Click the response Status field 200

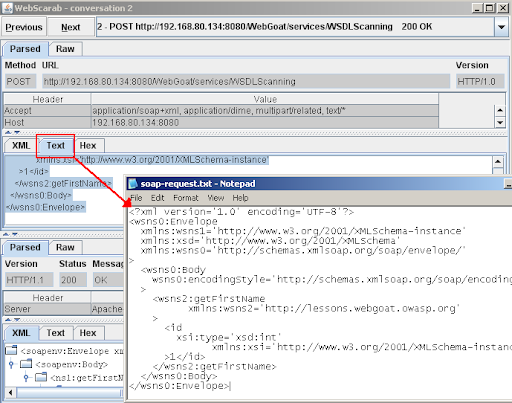73,280
